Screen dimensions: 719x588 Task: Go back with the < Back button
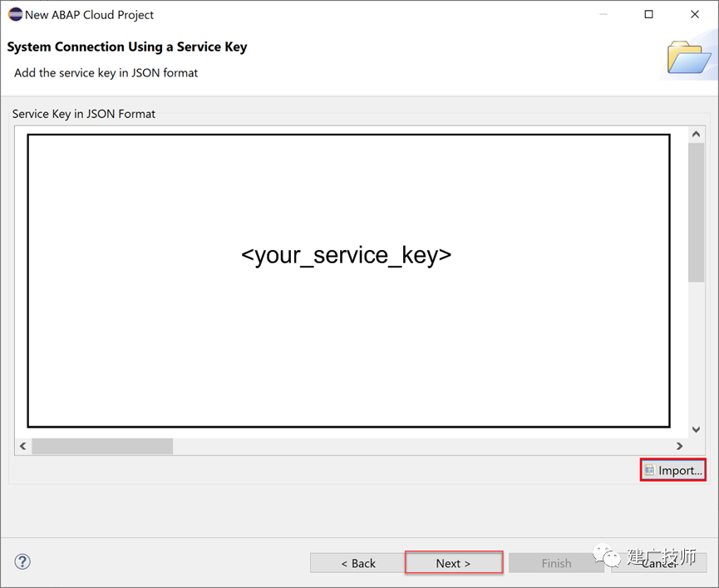pyautogui.click(x=357, y=563)
